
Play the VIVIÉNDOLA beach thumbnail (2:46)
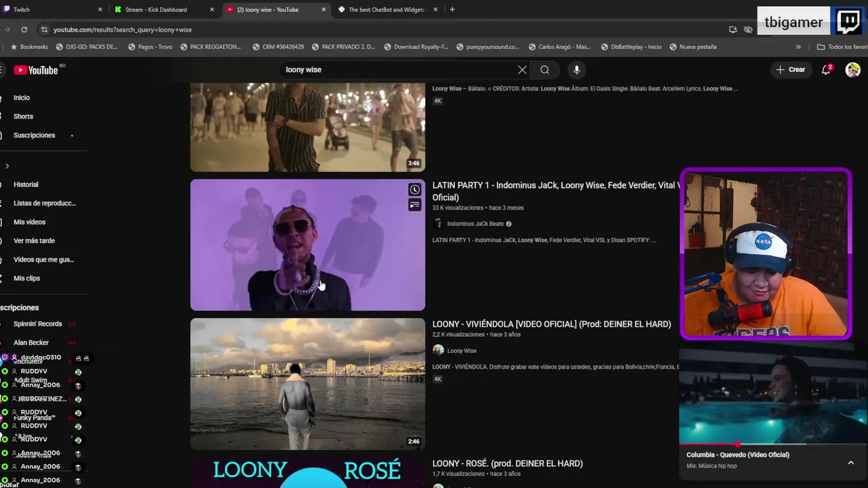point(308,384)
